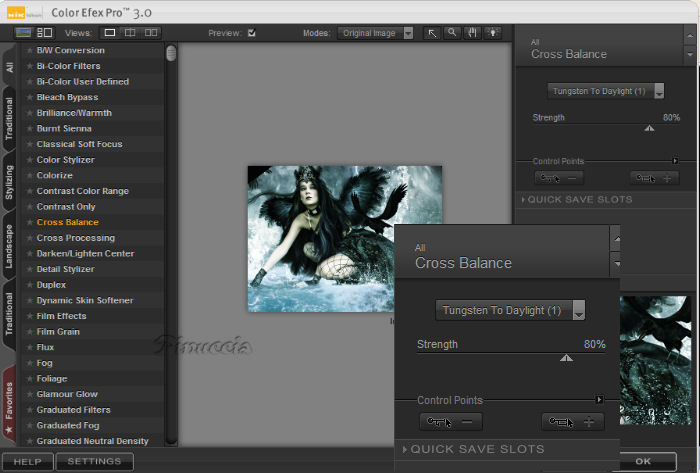
Task: Toggle favorite star for B/W Conversion
Action: [x=29, y=50]
